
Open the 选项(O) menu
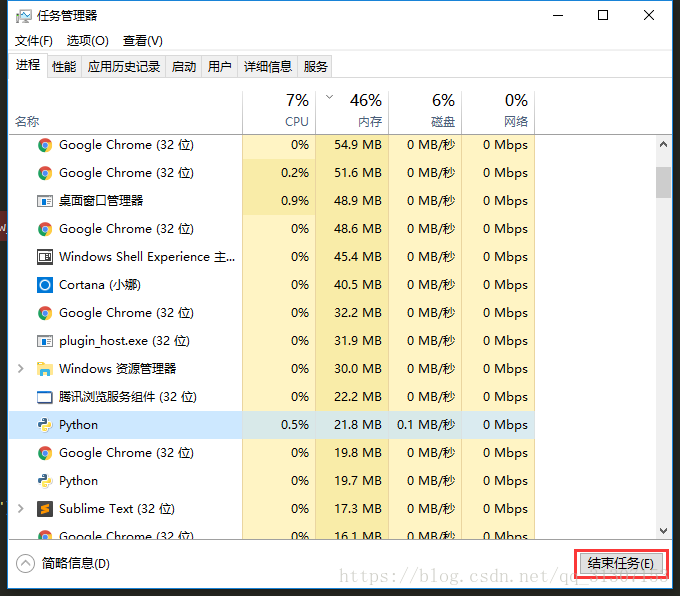coord(87,41)
